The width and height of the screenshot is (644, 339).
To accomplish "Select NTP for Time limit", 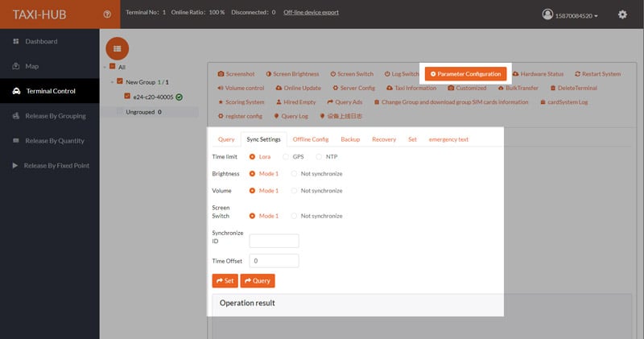I will 319,156.
